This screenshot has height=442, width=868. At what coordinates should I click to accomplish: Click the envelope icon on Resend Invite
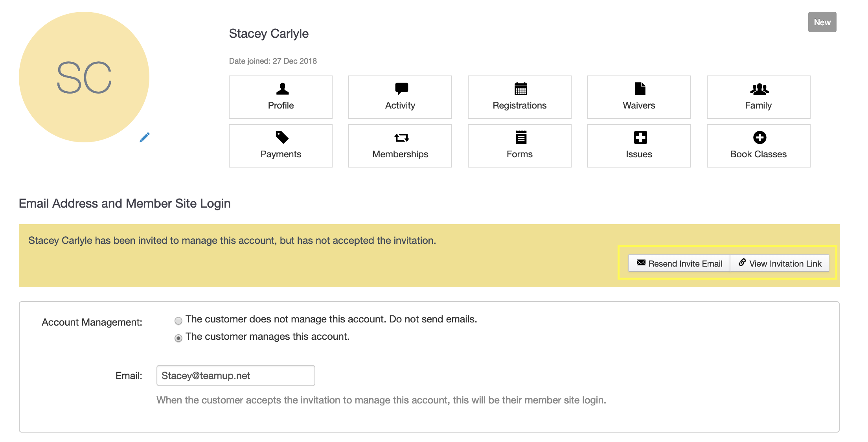click(x=641, y=263)
